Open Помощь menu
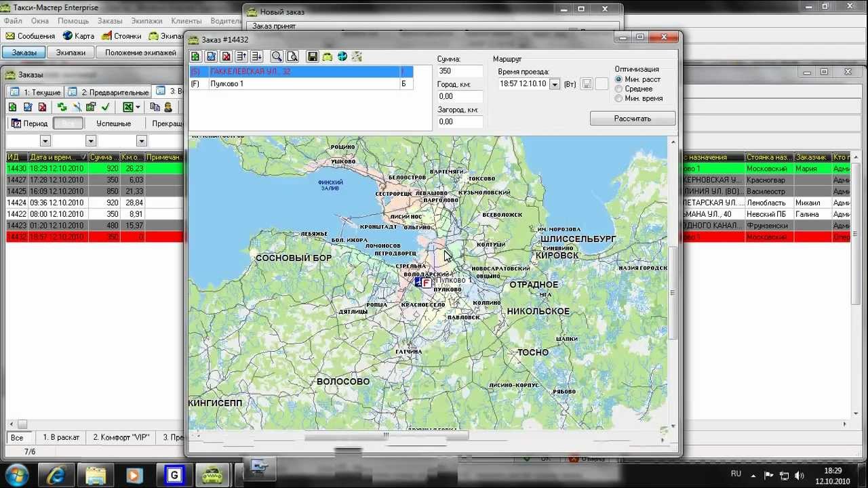868x488 pixels. [x=73, y=21]
